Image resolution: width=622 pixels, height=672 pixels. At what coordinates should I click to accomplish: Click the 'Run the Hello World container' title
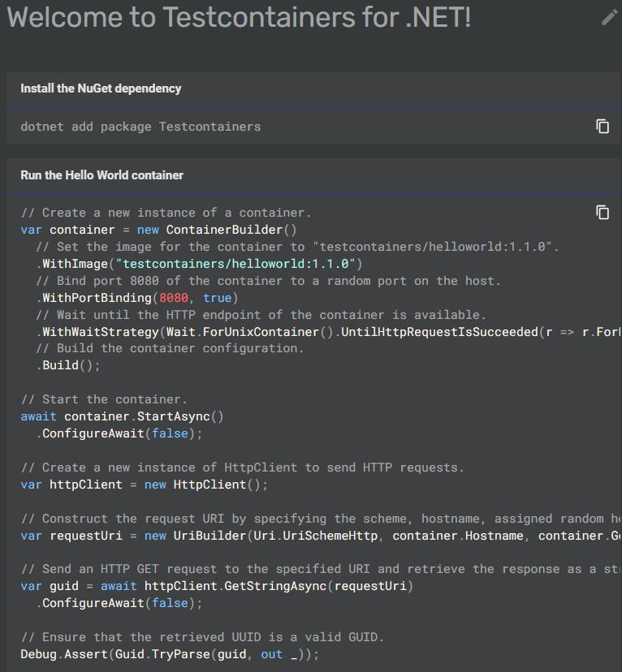tap(102, 175)
